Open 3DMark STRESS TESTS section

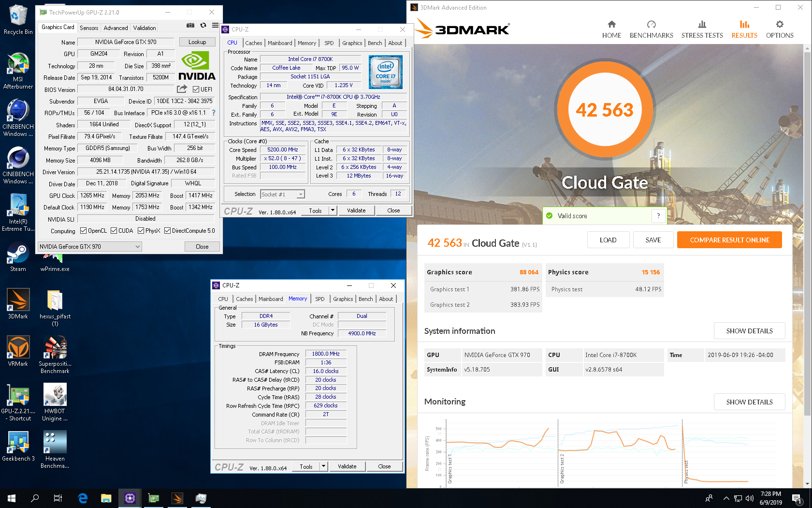702,30
